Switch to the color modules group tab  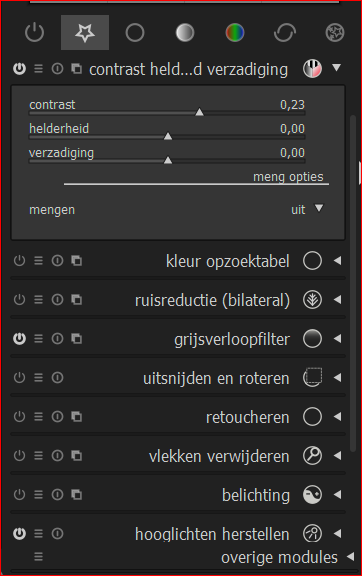(235, 32)
